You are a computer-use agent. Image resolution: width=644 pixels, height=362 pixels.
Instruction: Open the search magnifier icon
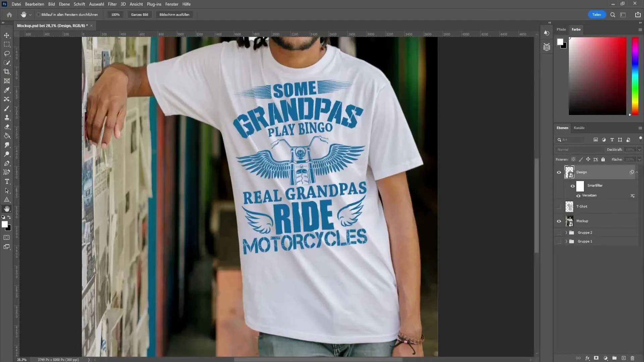coord(613,15)
